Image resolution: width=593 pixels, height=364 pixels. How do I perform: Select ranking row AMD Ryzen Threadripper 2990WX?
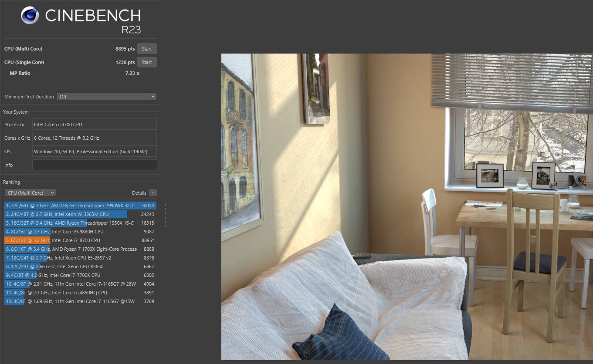tap(80, 206)
